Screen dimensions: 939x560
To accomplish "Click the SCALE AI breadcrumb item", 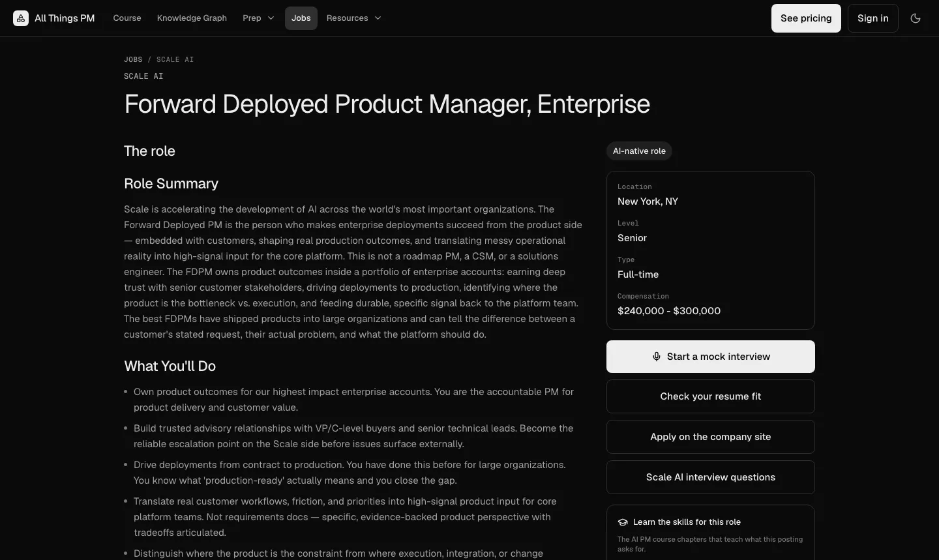I will coord(175,59).
